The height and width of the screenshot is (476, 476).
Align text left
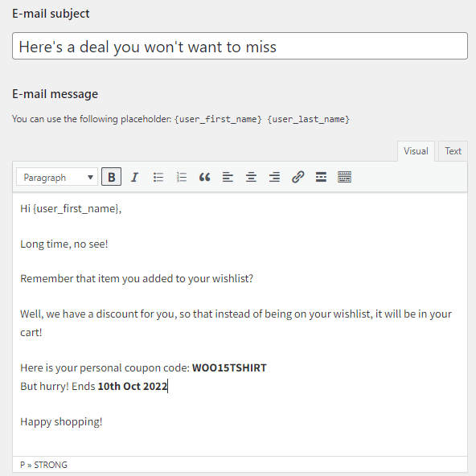[228, 177]
